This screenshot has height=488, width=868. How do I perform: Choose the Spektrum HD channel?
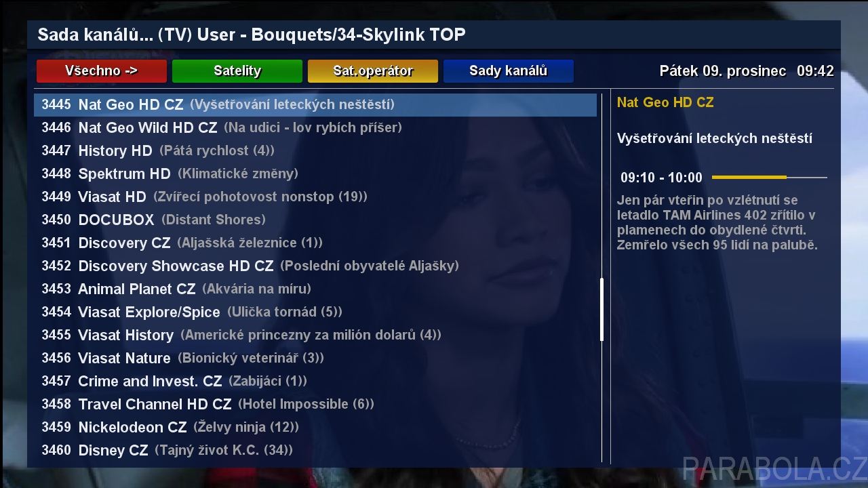315,174
